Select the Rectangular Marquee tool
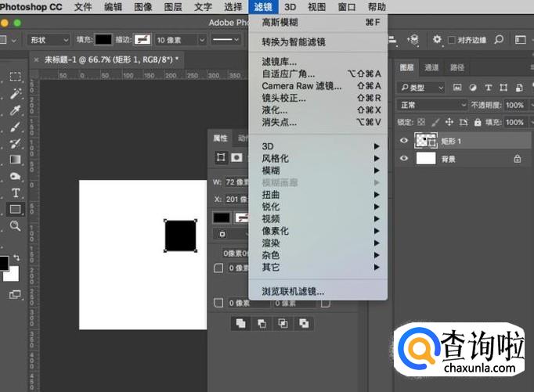534x392 pixels. (x=15, y=77)
